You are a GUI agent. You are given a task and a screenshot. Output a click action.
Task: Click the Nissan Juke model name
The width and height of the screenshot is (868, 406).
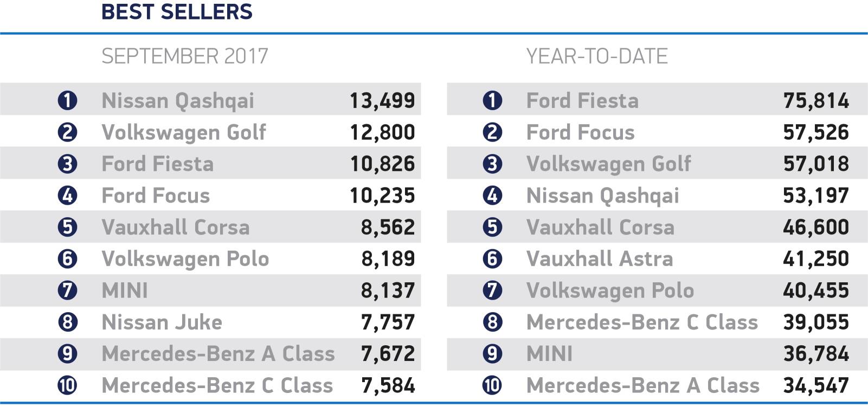(x=162, y=322)
